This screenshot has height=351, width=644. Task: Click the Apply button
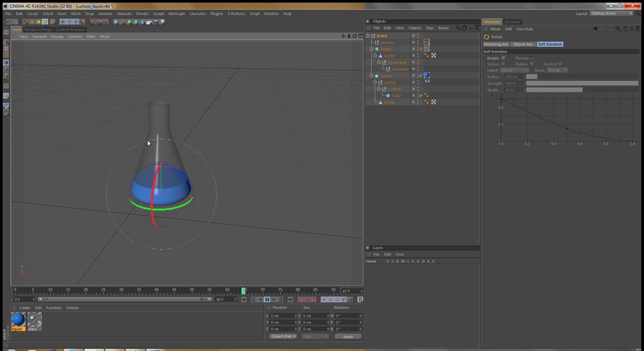coord(348,337)
